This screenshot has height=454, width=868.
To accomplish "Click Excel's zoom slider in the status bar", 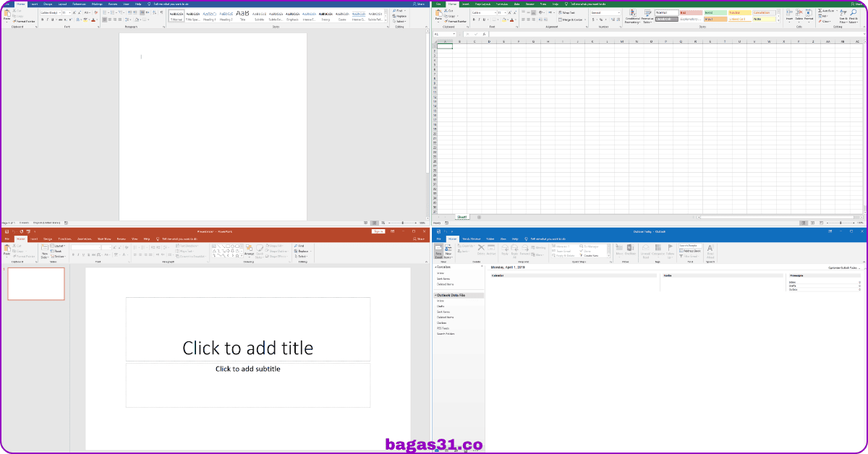I will click(x=839, y=223).
